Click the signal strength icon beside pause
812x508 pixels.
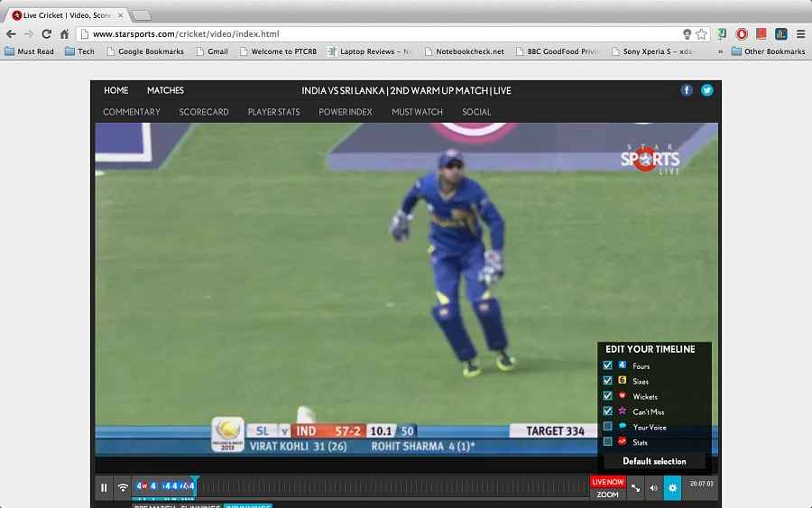point(123,487)
